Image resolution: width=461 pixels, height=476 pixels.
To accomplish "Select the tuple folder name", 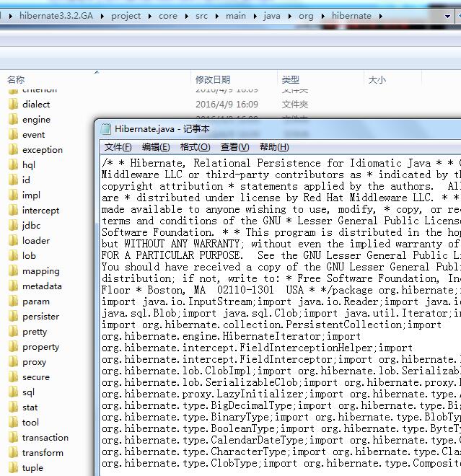I will (x=32, y=468).
